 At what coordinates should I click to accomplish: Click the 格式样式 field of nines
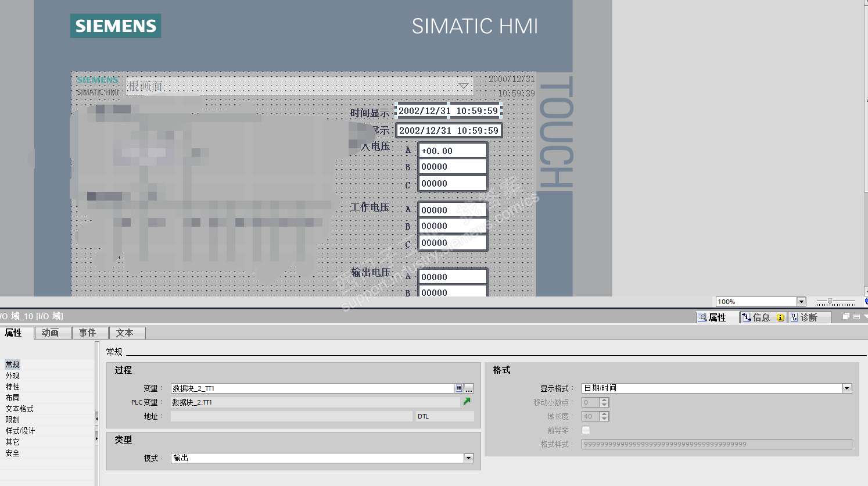coord(717,444)
